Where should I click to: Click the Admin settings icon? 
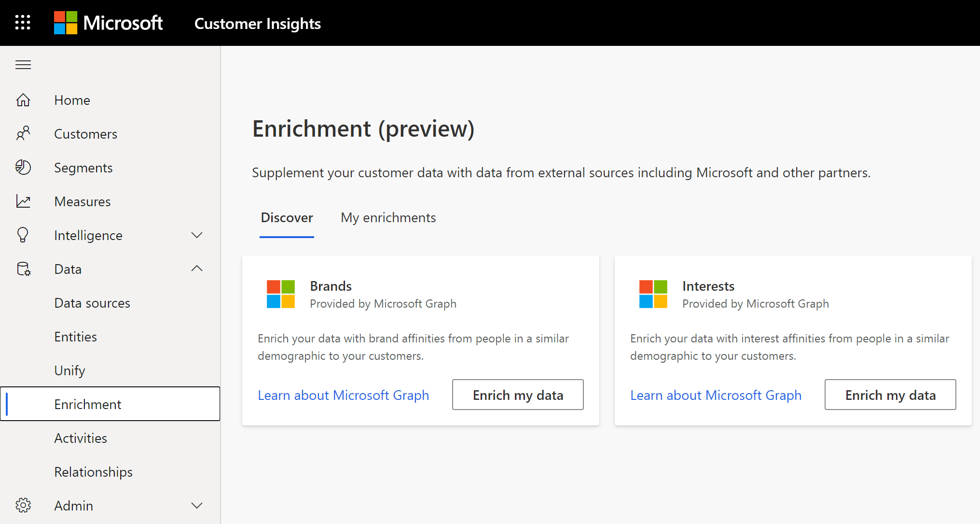pos(23,505)
